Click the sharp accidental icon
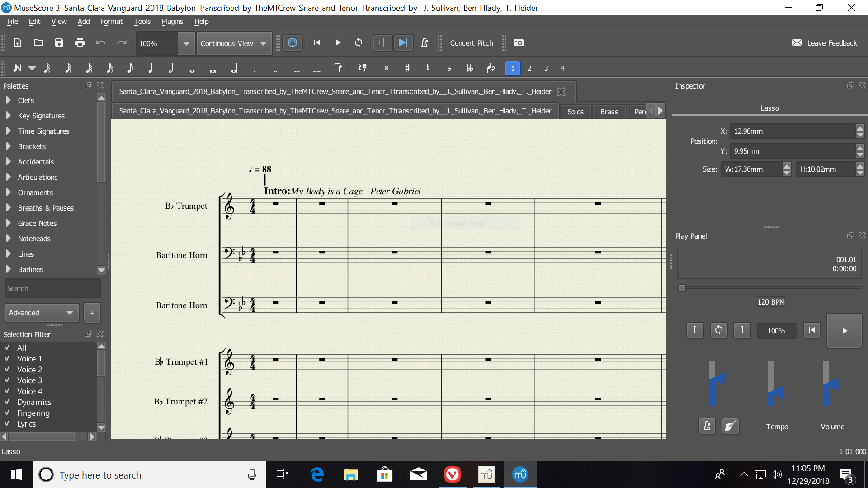Screen dimensions: 868x488 (407, 68)
